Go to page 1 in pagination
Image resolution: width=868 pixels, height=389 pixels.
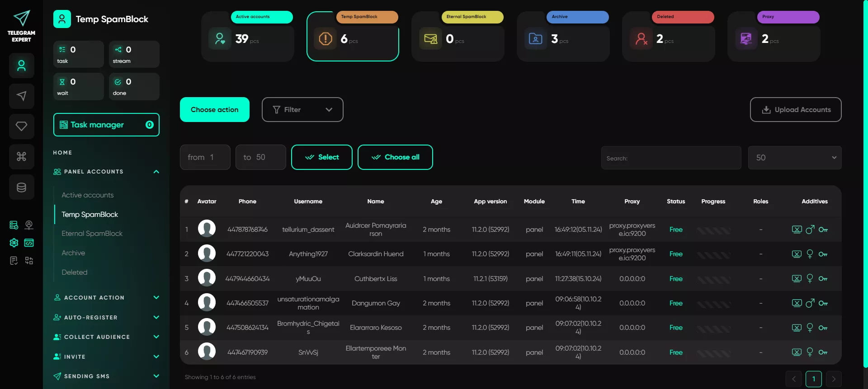[x=814, y=379]
